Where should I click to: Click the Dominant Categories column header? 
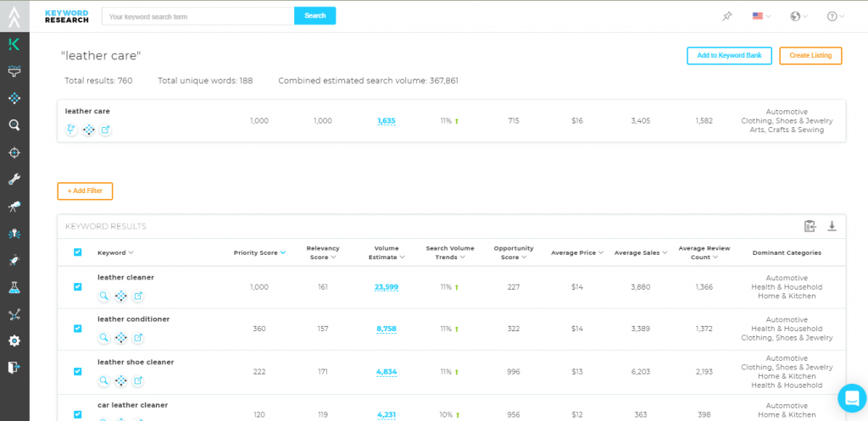787,252
